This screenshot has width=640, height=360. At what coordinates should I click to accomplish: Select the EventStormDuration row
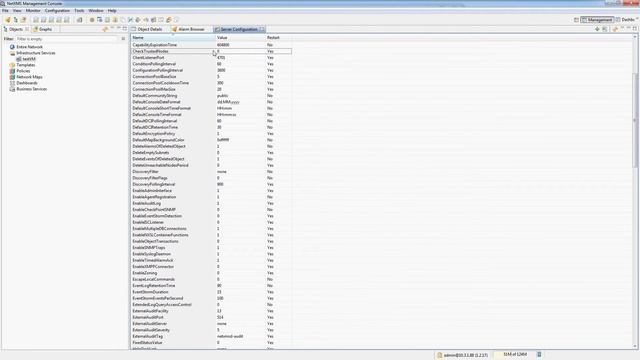(x=211, y=292)
